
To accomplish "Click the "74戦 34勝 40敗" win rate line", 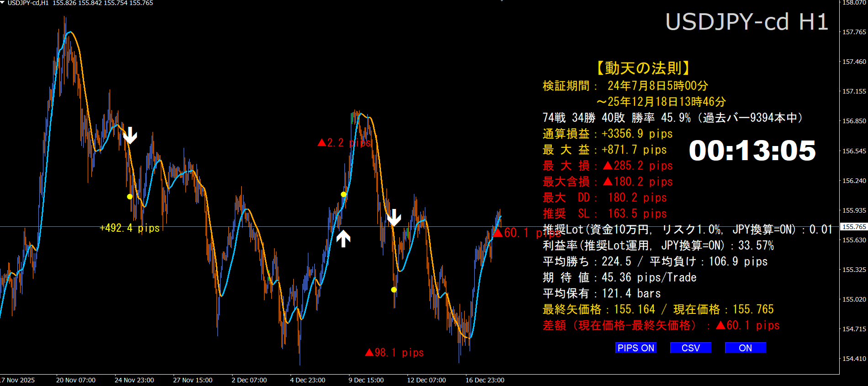I will 672,118.
